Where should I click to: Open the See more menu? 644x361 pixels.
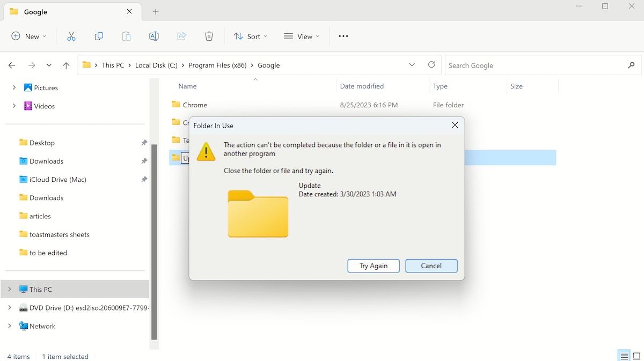point(343,36)
